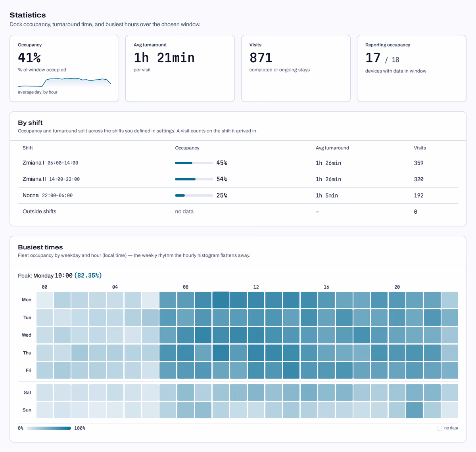Click the 'no data' legend swatch

[440, 428]
